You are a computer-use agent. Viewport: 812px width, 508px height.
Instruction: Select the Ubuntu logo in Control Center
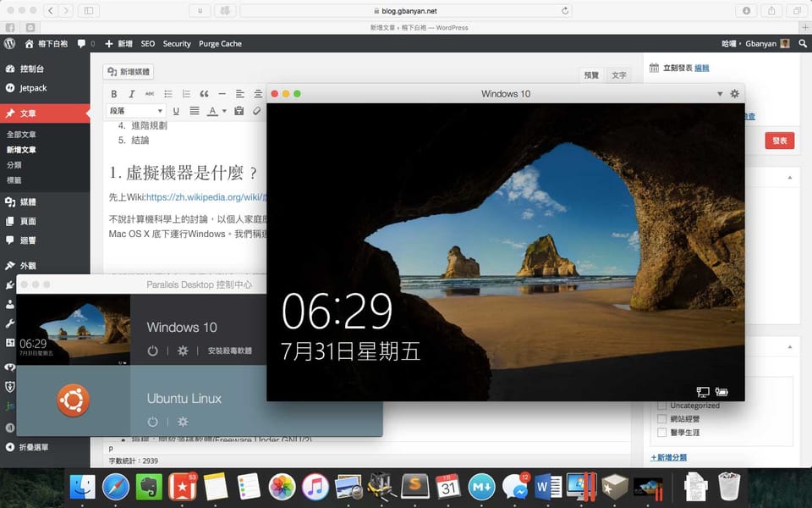[73, 400]
